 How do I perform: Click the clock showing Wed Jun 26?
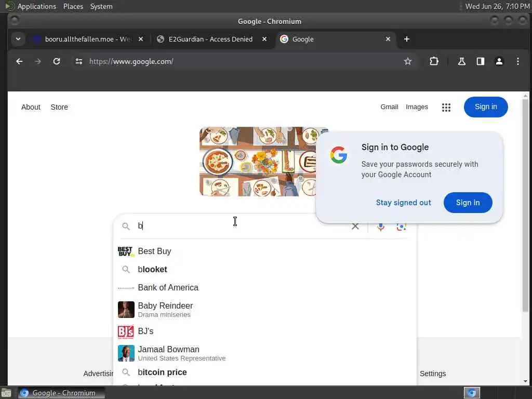(x=497, y=6)
